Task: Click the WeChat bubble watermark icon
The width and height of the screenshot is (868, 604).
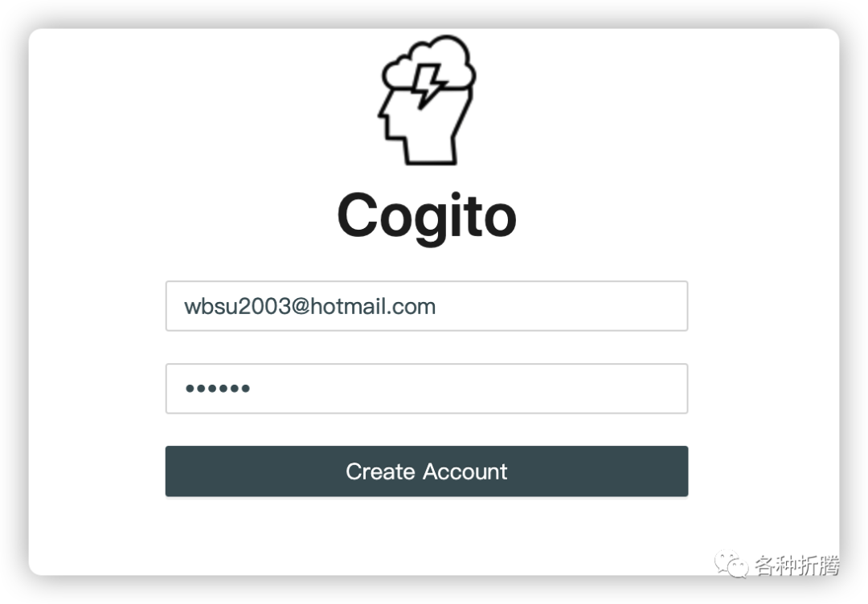Action: [x=731, y=564]
